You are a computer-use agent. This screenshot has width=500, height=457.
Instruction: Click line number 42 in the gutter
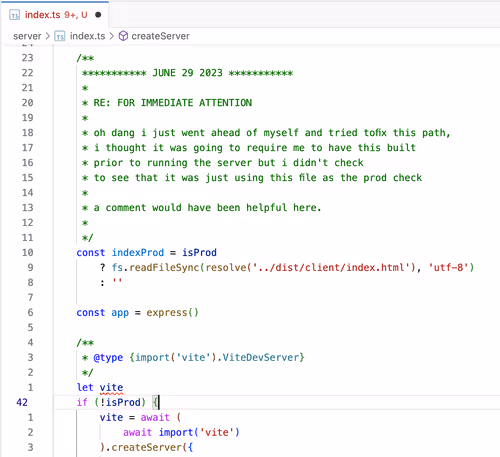[x=22, y=402]
